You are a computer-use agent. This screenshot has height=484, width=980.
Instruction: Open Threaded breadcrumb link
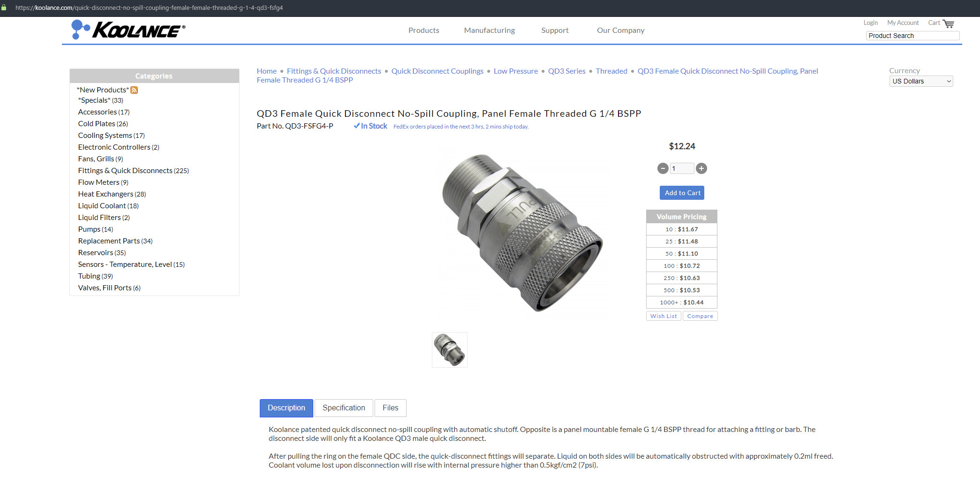[611, 71]
